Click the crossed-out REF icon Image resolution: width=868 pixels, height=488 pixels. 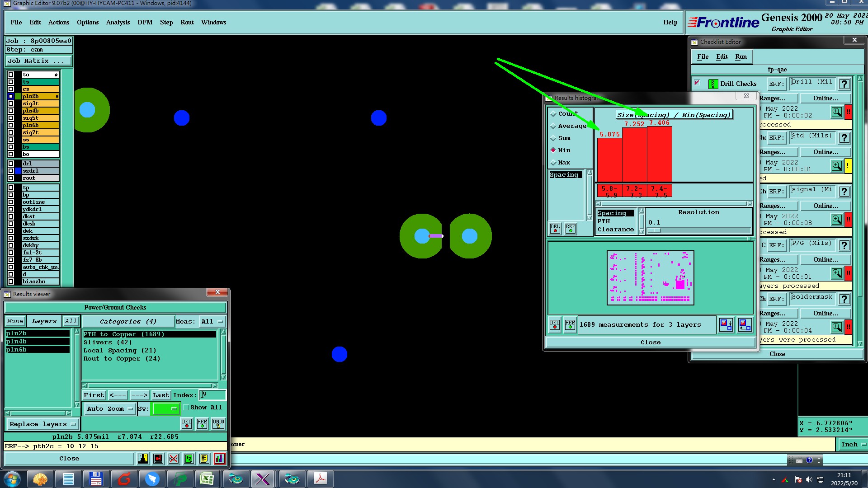[x=174, y=459]
